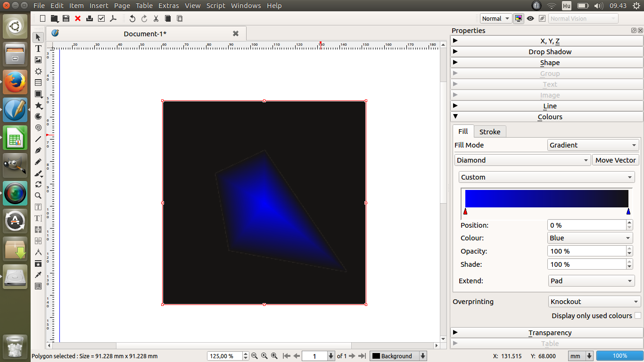The width and height of the screenshot is (644, 362).
Task: Open the Fill Mode Gradient dropdown
Action: point(593,145)
